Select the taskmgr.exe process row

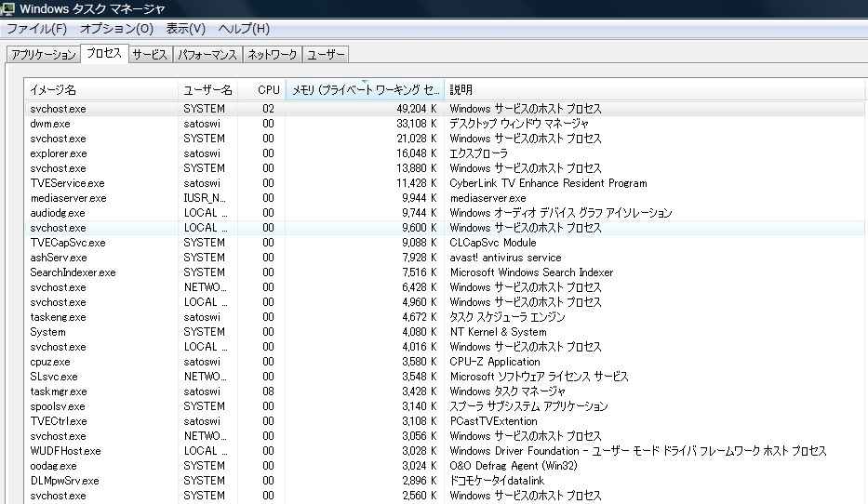coord(445,391)
